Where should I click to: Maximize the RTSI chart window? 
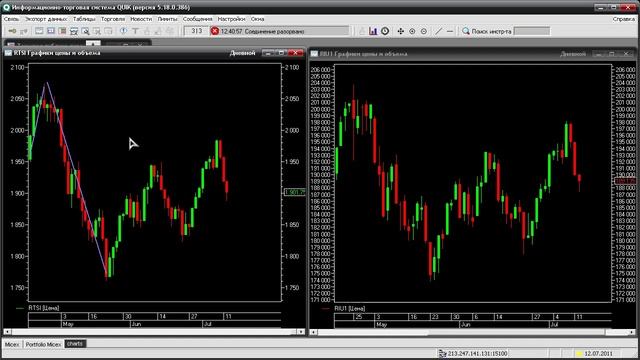pyautogui.click(x=282, y=53)
